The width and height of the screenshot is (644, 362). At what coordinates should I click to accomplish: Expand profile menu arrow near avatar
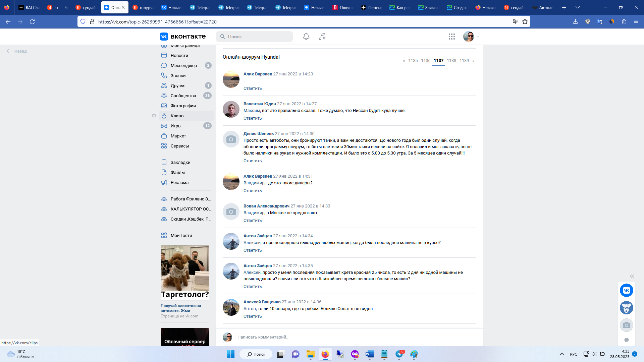(x=478, y=37)
